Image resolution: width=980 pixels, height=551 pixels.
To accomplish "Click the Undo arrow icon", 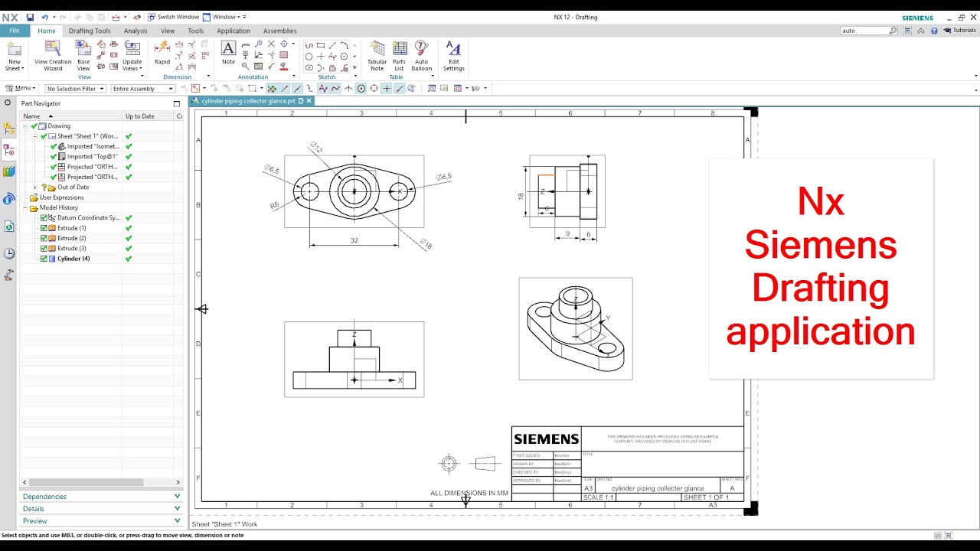I will (x=44, y=17).
